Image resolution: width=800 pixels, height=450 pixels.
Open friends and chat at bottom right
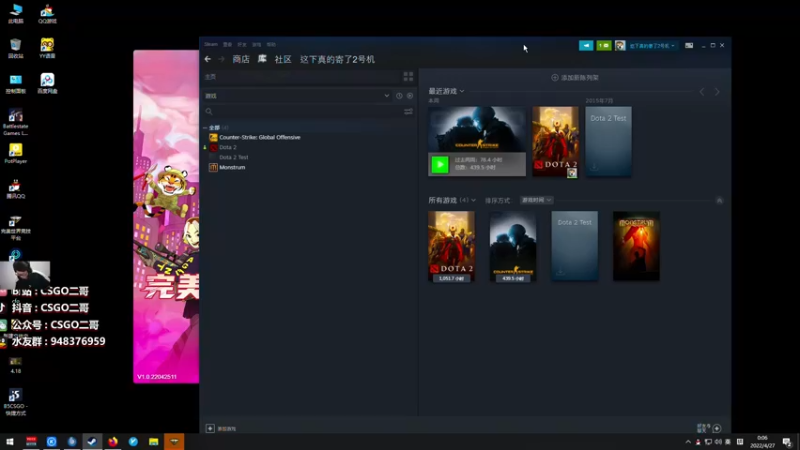coord(710,428)
